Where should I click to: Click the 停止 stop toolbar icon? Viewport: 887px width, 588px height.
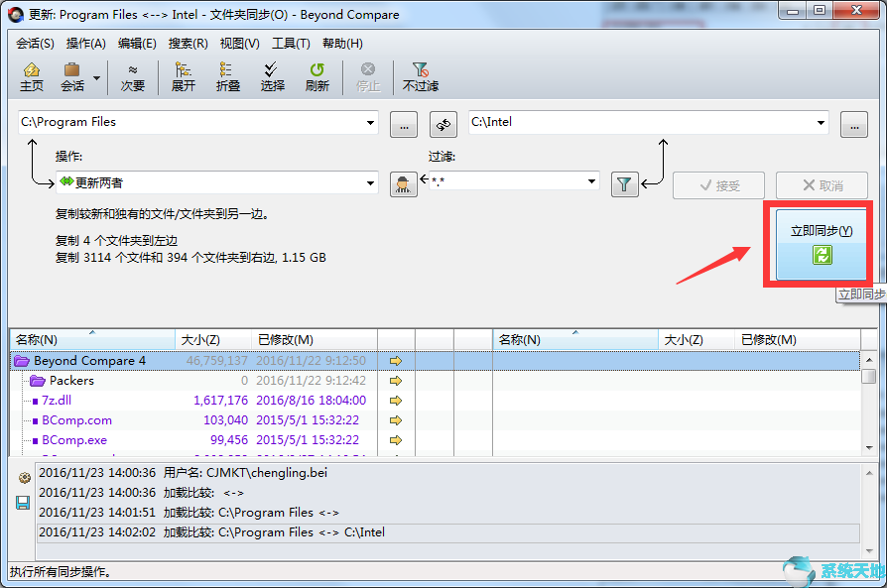click(368, 77)
